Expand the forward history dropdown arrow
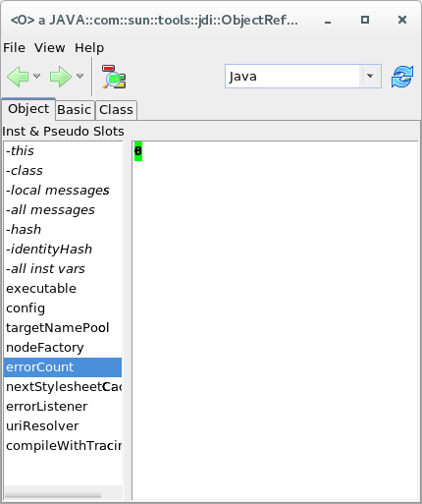This screenshot has width=422, height=504. click(79, 76)
